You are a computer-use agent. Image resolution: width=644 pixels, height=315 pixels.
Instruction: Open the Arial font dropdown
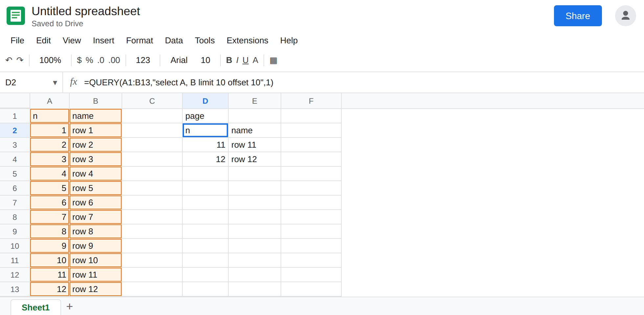pyautogui.click(x=179, y=60)
